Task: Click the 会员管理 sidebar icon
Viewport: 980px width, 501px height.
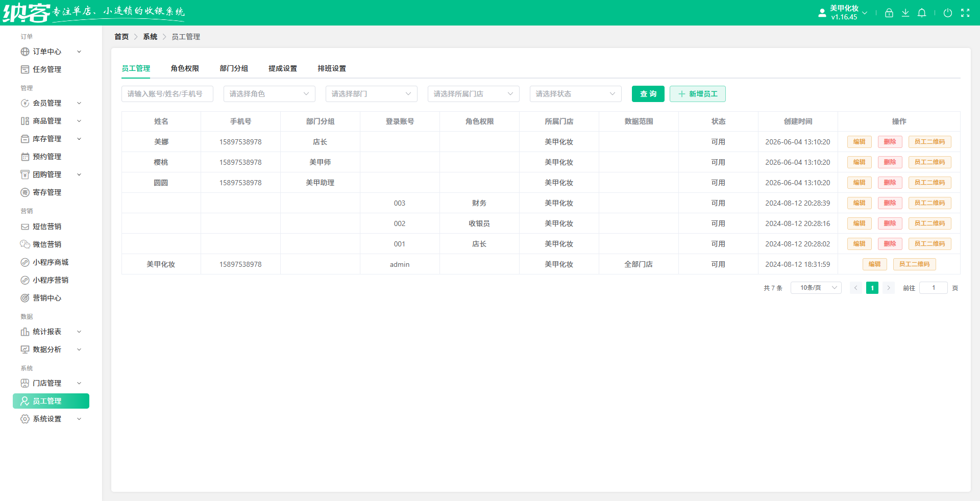Action: tap(24, 103)
